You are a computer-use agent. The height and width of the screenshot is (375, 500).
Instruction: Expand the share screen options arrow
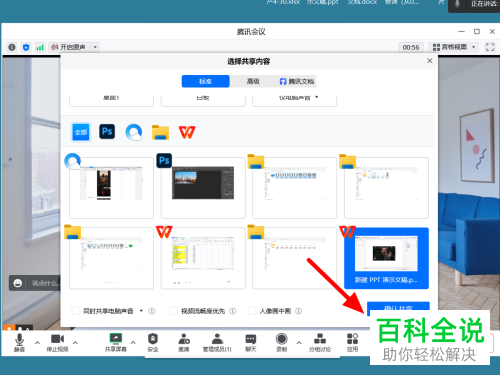click(133, 342)
